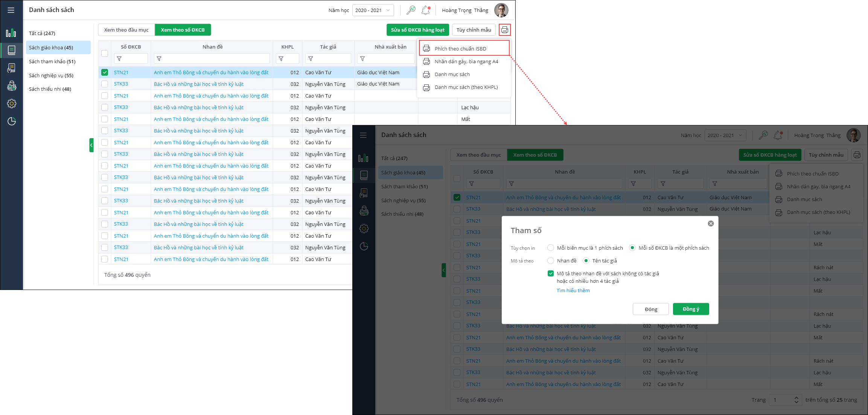Choose the 'Nhan đề' radio option
The height and width of the screenshot is (415, 868).
pyautogui.click(x=551, y=261)
